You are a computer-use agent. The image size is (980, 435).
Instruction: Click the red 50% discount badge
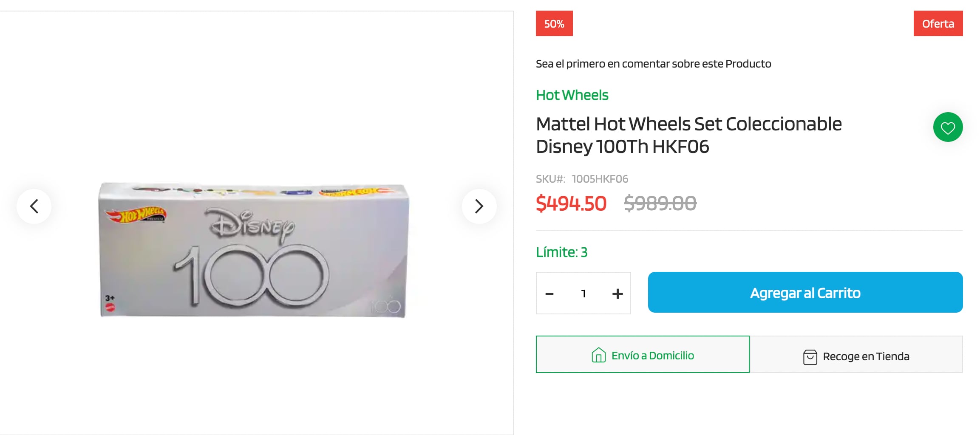(x=554, y=24)
